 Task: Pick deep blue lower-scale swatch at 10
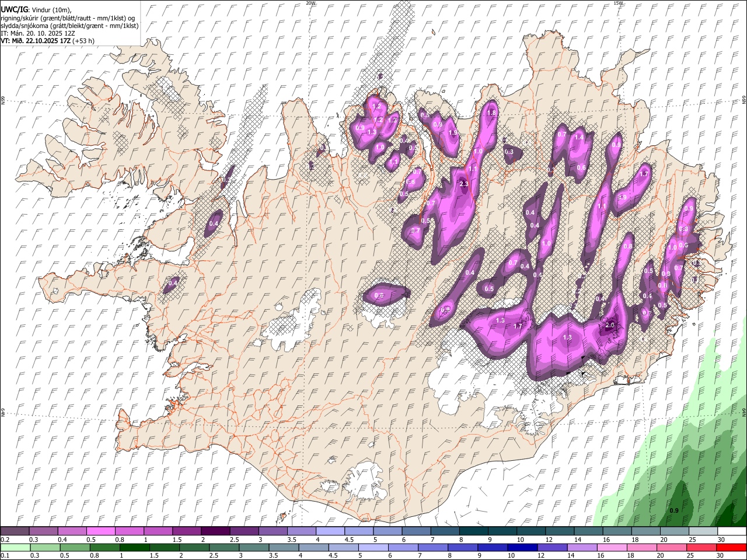point(523,548)
